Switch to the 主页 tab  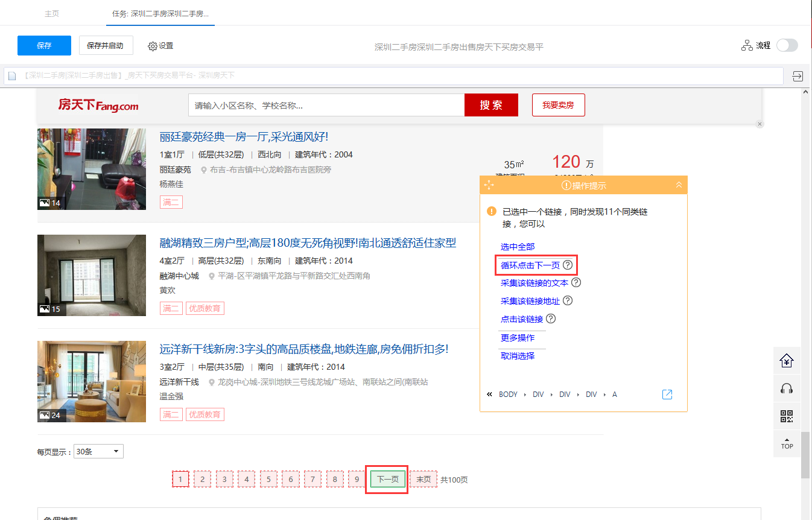tap(52, 13)
